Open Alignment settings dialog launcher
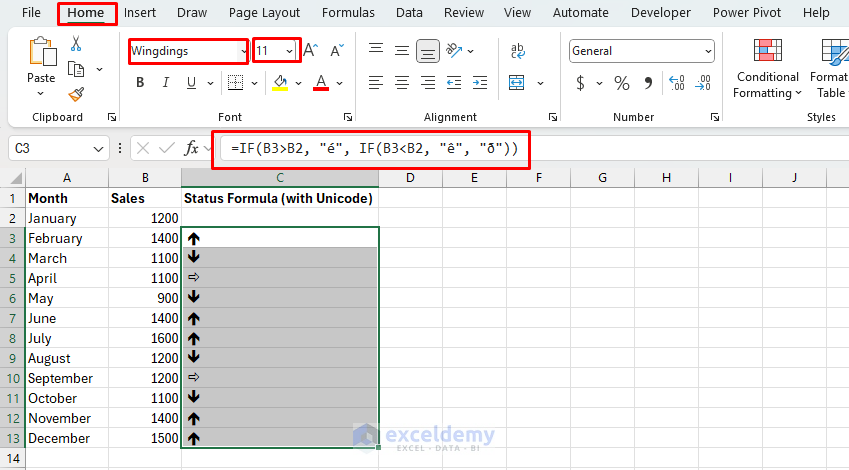Viewport: 849px width, 470px height. point(553,117)
